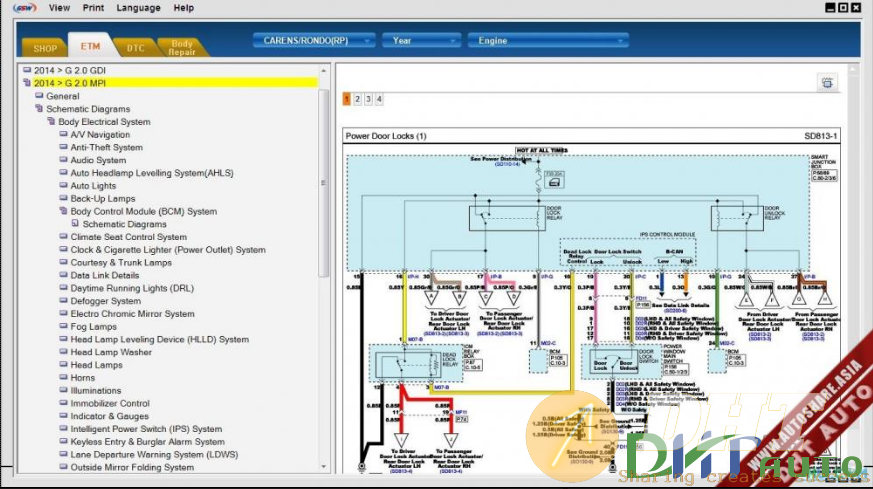
Task: Click the Head Lamps book icon
Action: (63, 365)
